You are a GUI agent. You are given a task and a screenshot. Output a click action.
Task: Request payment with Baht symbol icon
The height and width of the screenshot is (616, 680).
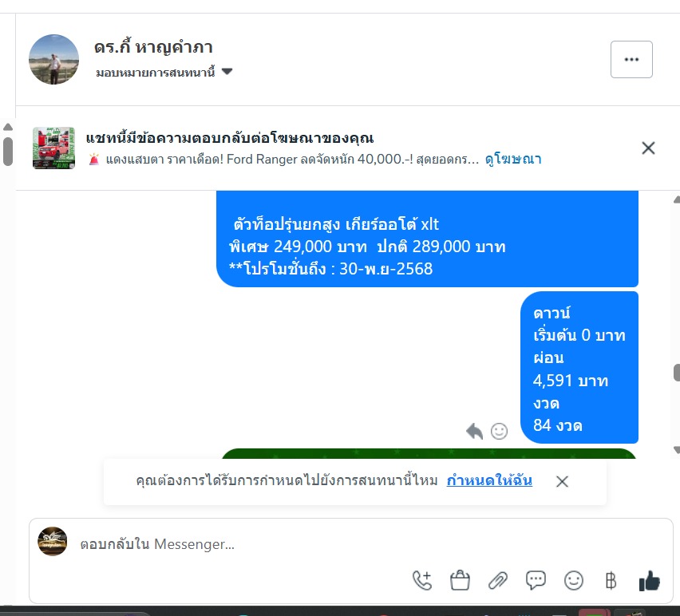pos(611,580)
